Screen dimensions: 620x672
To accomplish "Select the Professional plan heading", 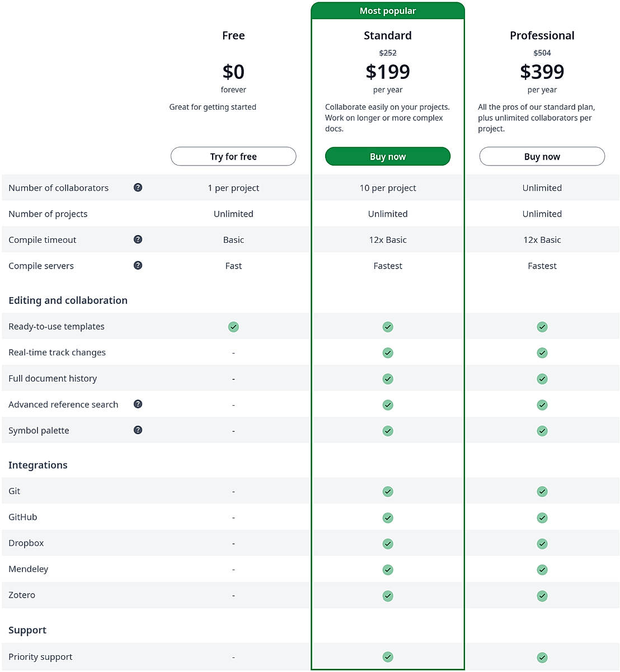I will 542,35.
